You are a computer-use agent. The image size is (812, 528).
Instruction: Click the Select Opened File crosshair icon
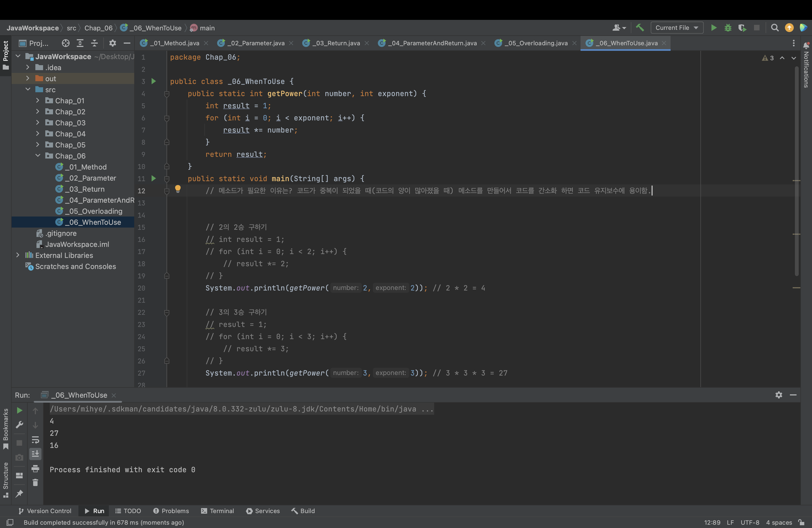click(65, 43)
